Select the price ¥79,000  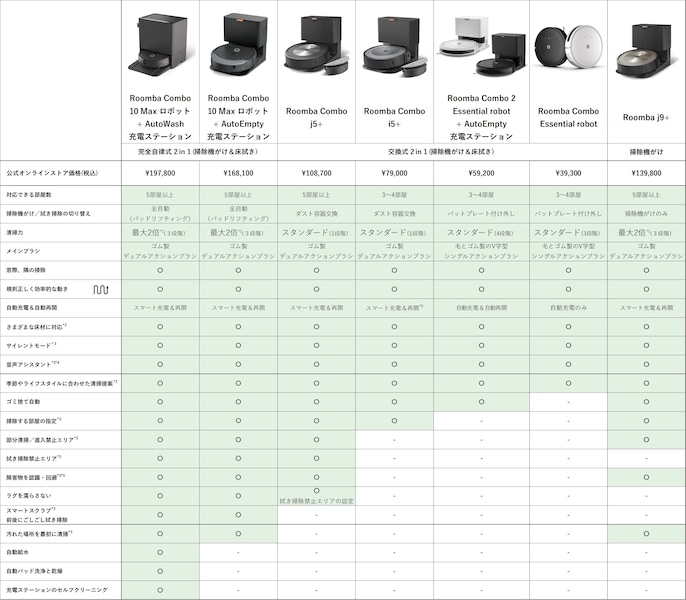395,173
